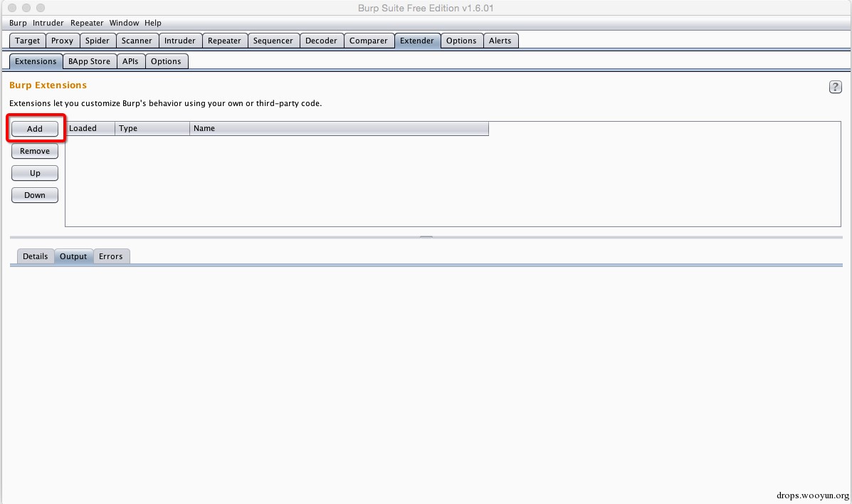Switch to the Intruder tool tab
852x504 pixels.
click(x=180, y=41)
